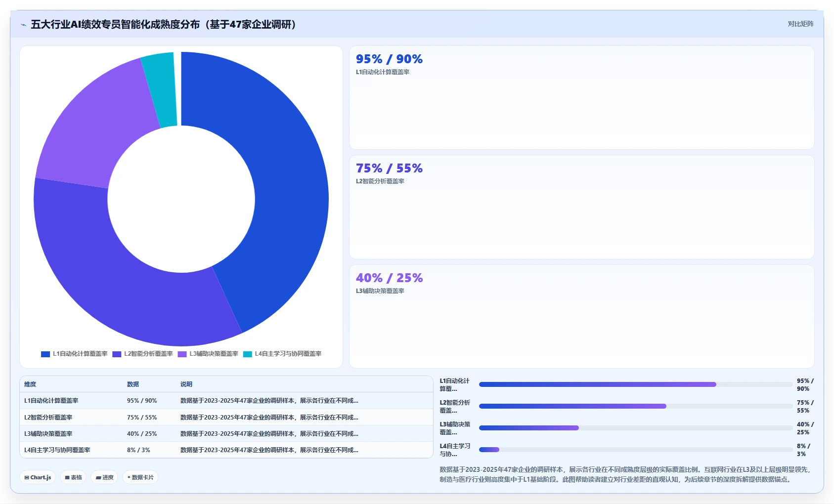Image resolution: width=834 pixels, height=504 pixels.
Task: Click the 75% / 55% cell in the table
Action: click(142, 418)
